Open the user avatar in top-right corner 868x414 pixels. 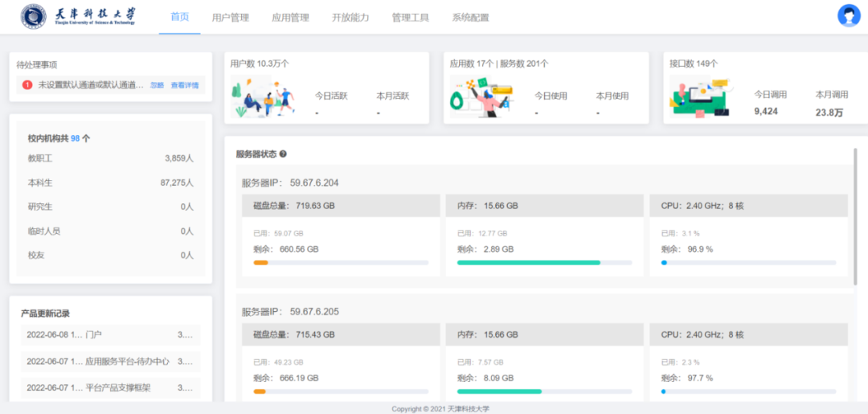(x=849, y=16)
